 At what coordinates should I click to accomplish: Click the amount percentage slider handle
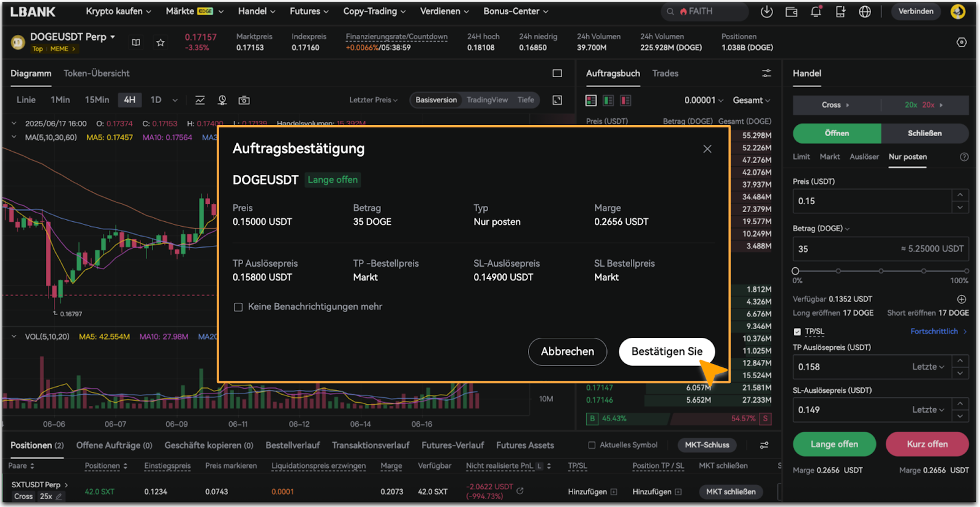coord(796,271)
